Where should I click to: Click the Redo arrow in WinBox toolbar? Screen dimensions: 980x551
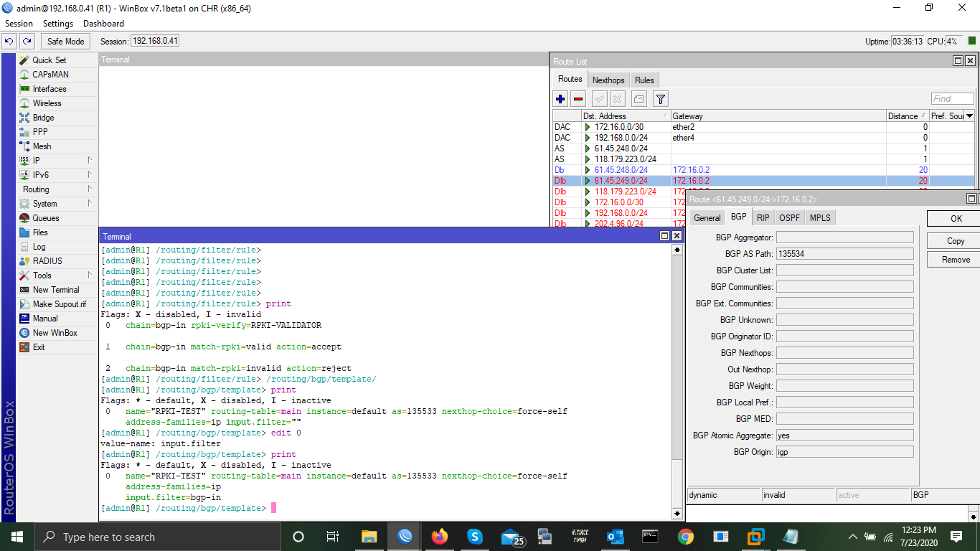click(27, 42)
